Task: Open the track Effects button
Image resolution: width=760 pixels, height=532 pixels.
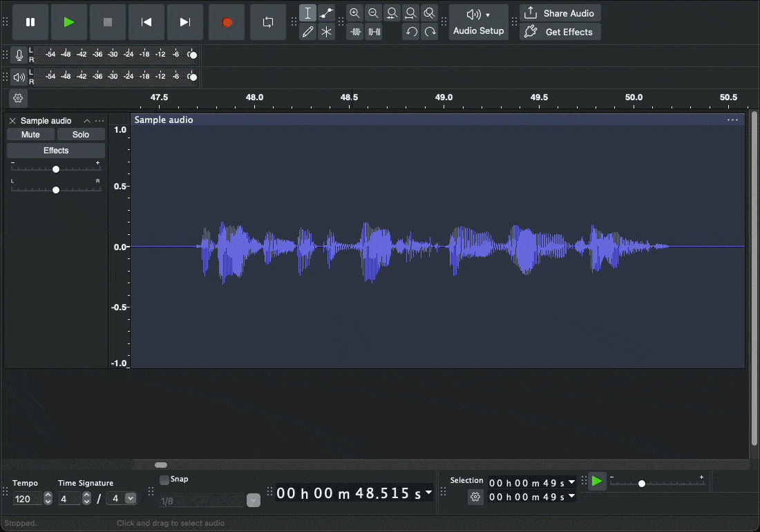Action: click(x=56, y=151)
